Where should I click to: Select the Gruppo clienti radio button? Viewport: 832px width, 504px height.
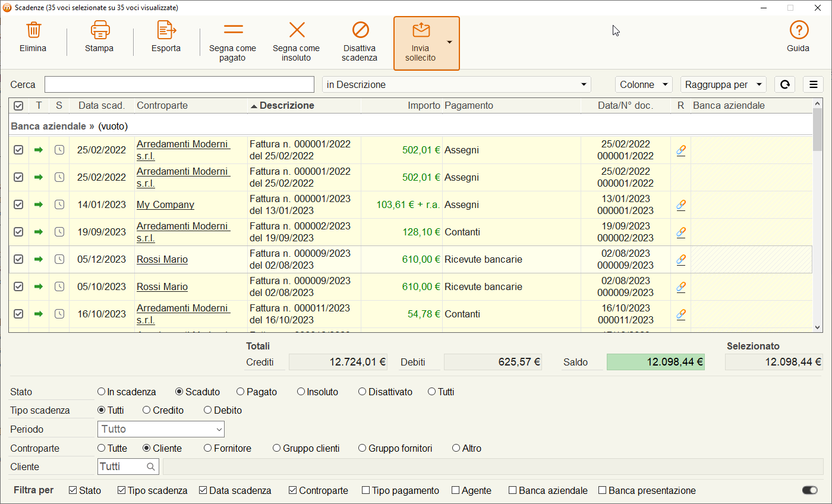tap(276, 448)
